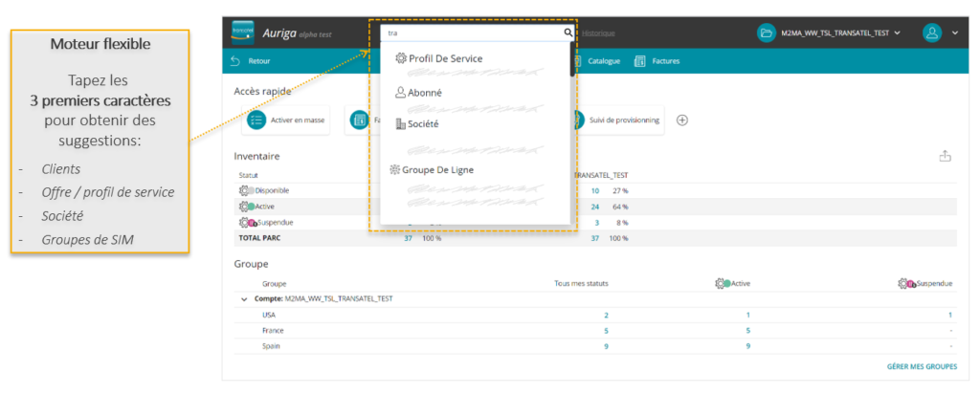
Task: Select the Groupe De Ligne suggestion
Action: pos(438,169)
